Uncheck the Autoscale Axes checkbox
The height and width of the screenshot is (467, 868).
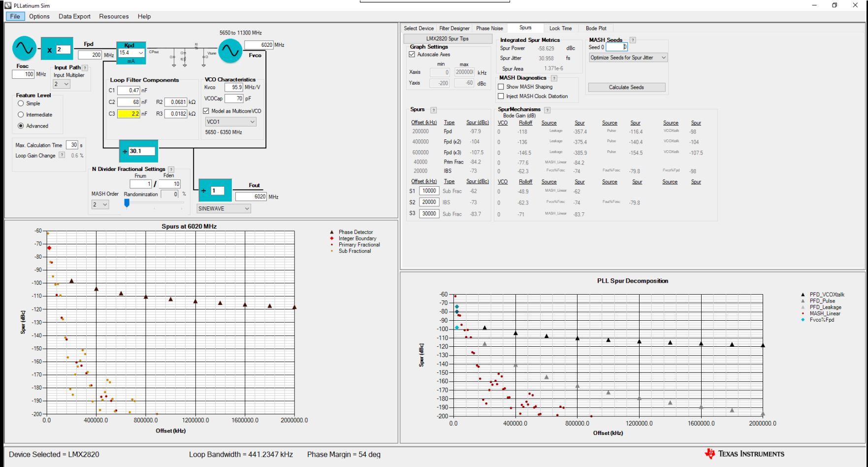[x=412, y=55]
